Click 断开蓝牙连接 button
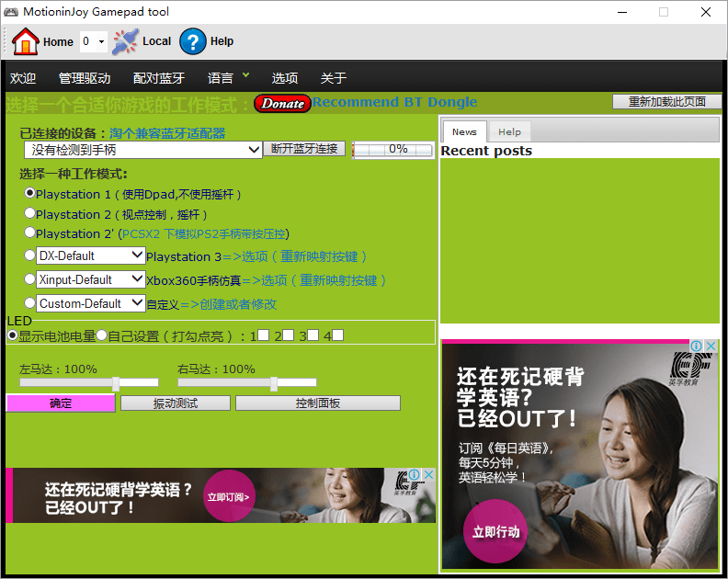 point(304,149)
